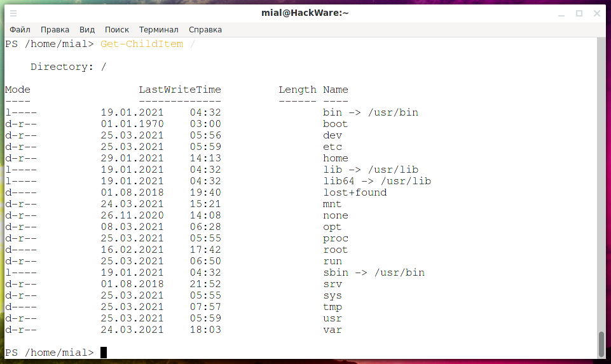Image resolution: width=611 pixels, height=364 pixels.
Task: Click 'lib64 -> /usr/lib' entry
Action: [377, 181]
